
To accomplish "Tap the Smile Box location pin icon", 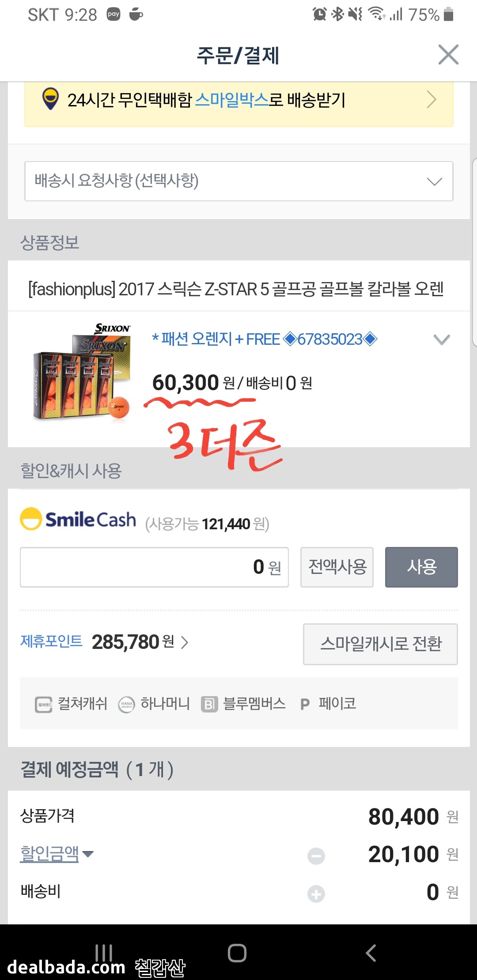I will tap(50, 99).
